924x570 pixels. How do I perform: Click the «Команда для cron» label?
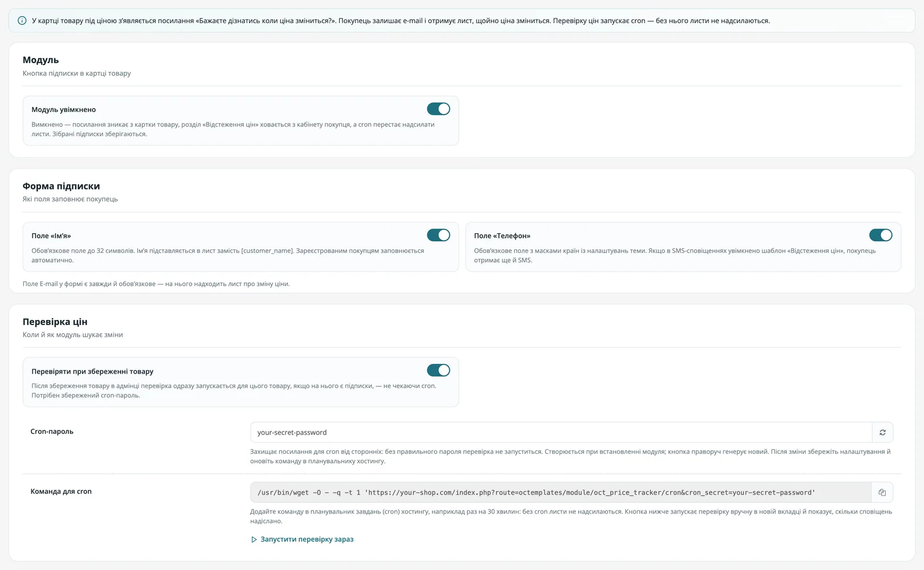point(61,491)
